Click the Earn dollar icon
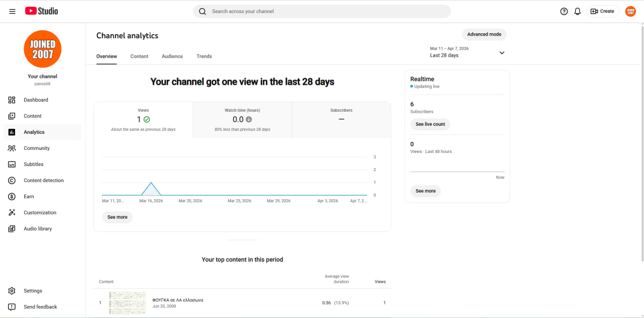The height and width of the screenshot is (318, 644). click(12, 196)
